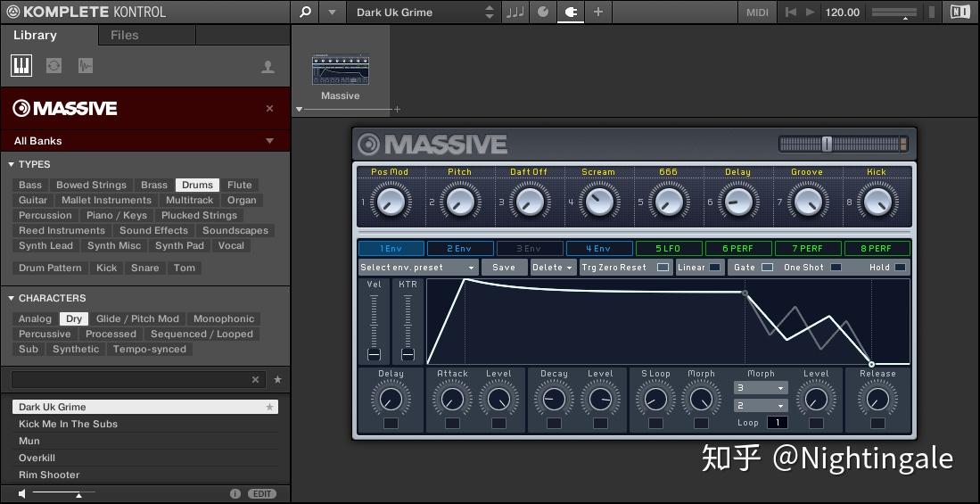Enable the Trg Zero Reset checkbox
This screenshot has height=504, width=980.
663,267
